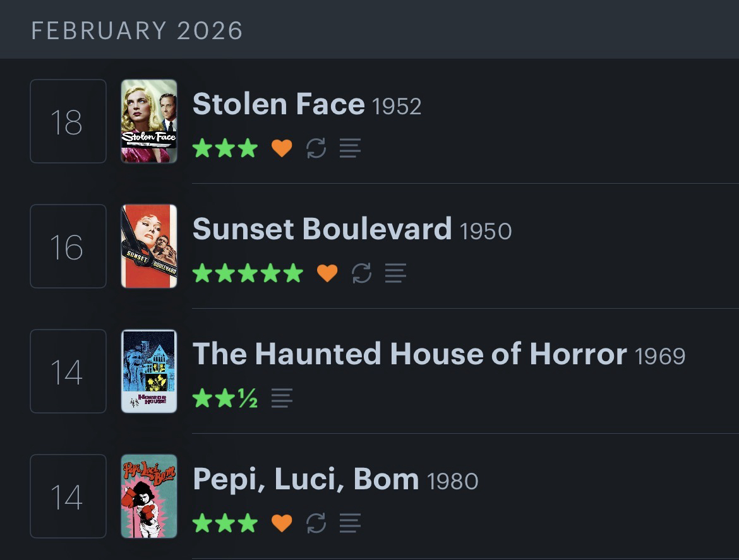
Task: Click the heart icon under Sunset Boulevard
Action: 327,273
